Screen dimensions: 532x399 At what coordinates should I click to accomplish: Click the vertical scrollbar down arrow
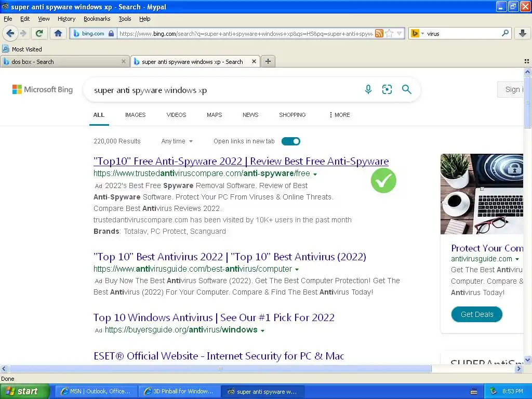[527, 360]
